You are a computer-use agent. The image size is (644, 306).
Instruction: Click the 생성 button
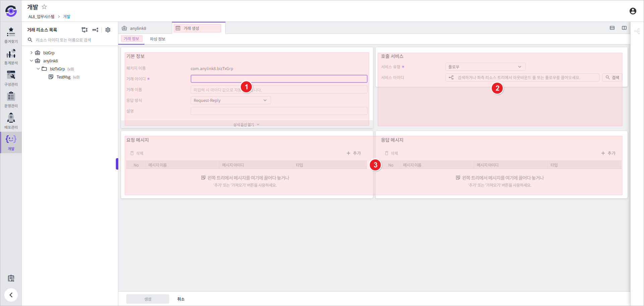148,299
